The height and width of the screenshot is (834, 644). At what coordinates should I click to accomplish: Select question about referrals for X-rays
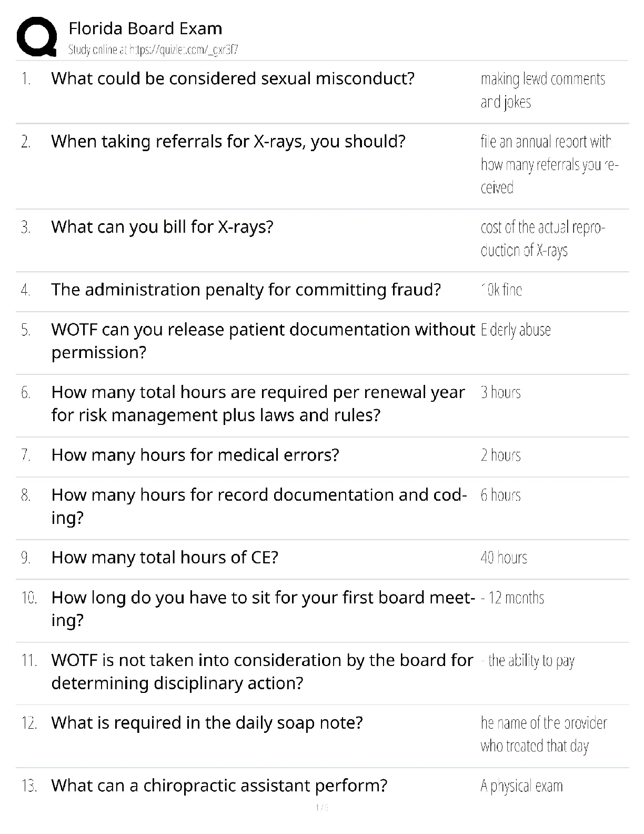point(228,142)
